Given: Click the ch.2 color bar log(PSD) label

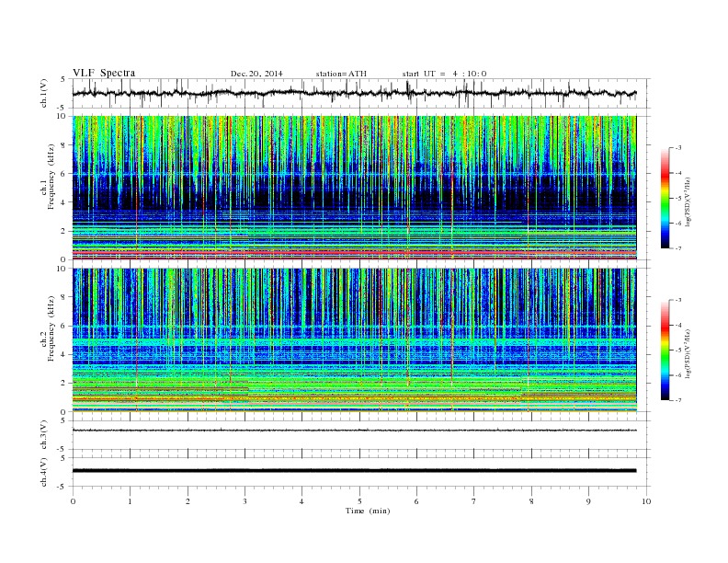Looking at the screenshot, I should 688,352.
